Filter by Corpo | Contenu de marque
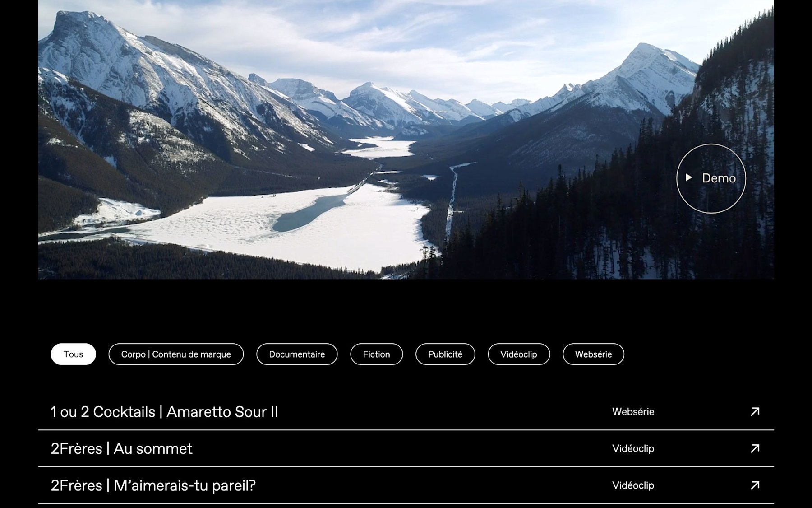 pyautogui.click(x=176, y=354)
